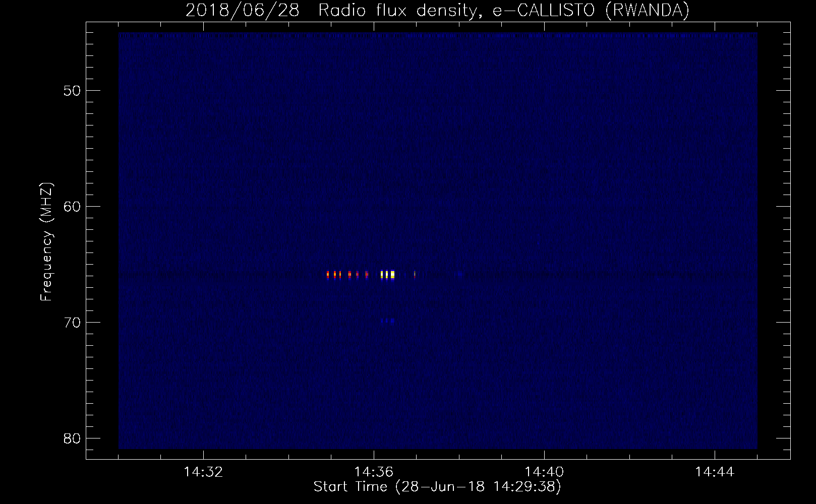Select the 14:36 time tick label

tap(374, 472)
